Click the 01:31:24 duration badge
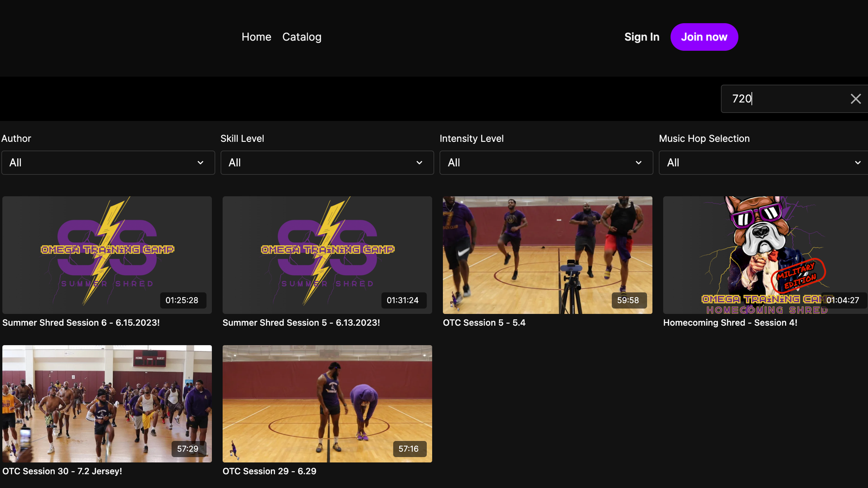Viewport: 868px width, 488px height. click(x=402, y=300)
